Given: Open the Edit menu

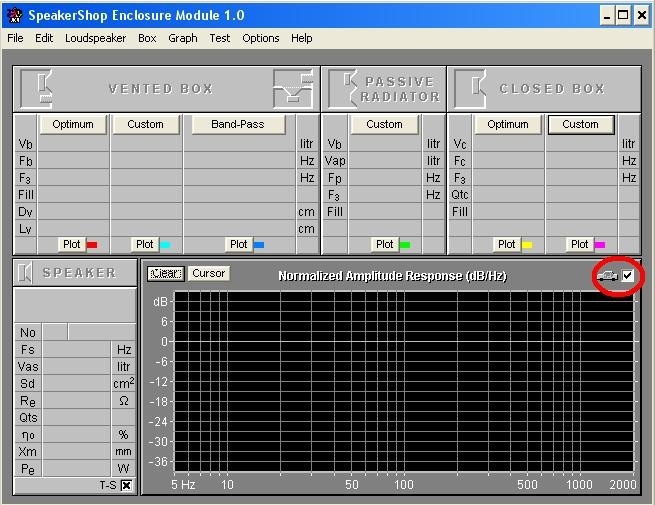Looking at the screenshot, I should tap(44, 38).
